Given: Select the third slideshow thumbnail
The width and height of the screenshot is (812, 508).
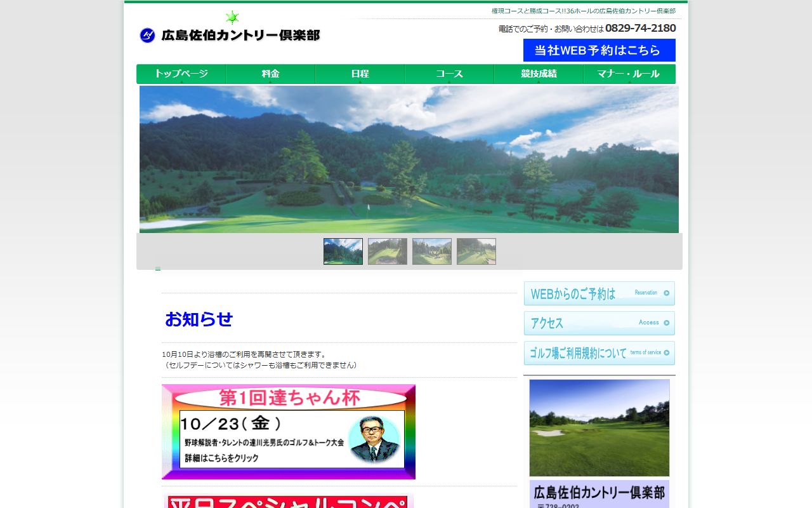Looking at the screenshot, I should point(432,251).
